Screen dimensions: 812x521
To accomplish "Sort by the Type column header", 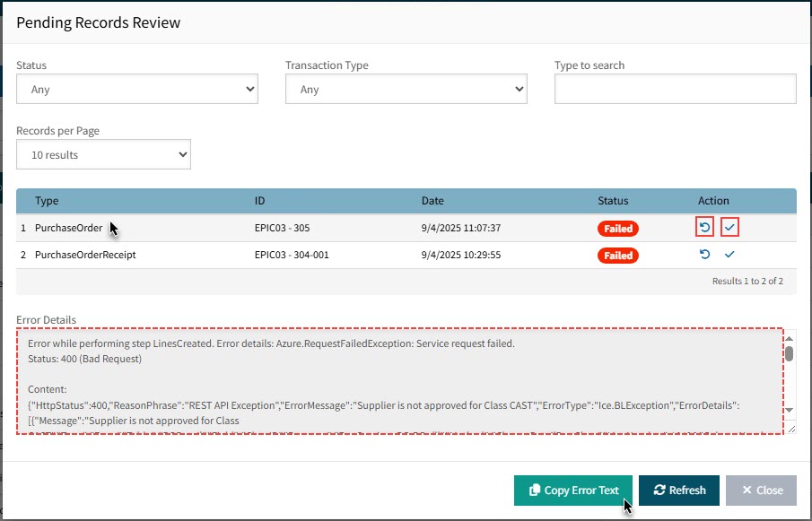I will (47, 201).
